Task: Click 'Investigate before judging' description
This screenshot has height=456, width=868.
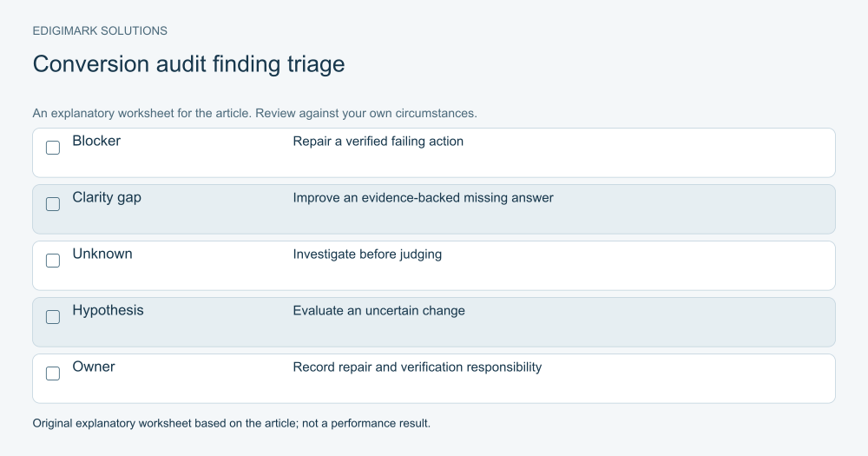Action: (367, 254)
